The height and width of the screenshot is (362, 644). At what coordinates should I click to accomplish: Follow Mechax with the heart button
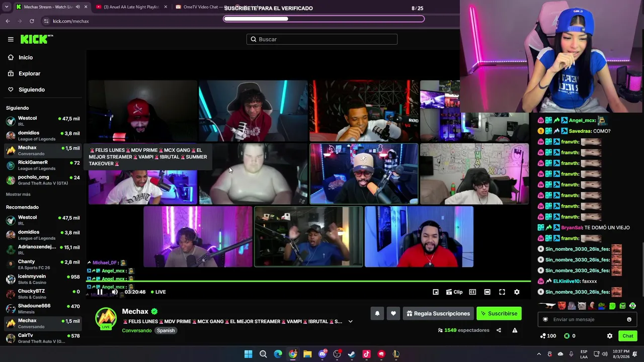pos(393,314)
